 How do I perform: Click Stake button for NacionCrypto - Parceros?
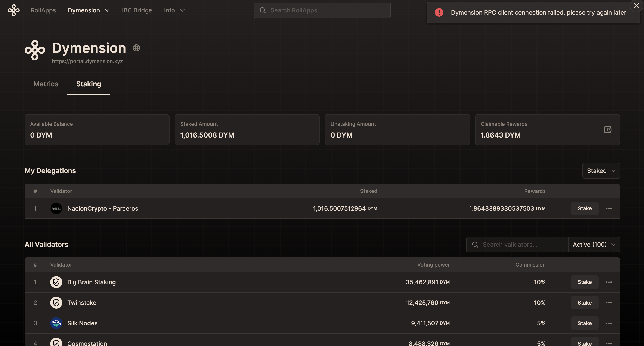pos(584,208)
